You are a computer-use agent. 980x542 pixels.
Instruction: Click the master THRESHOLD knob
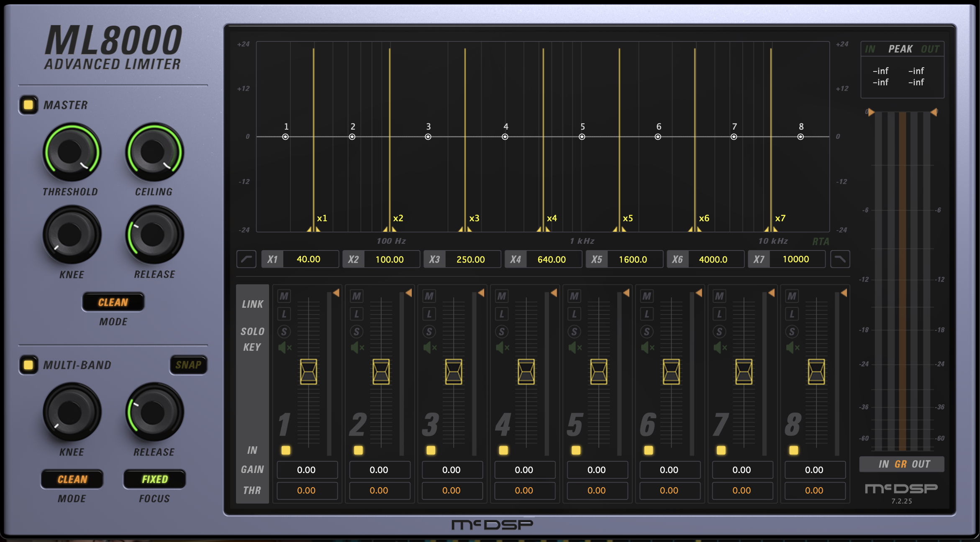click(72, 152)
